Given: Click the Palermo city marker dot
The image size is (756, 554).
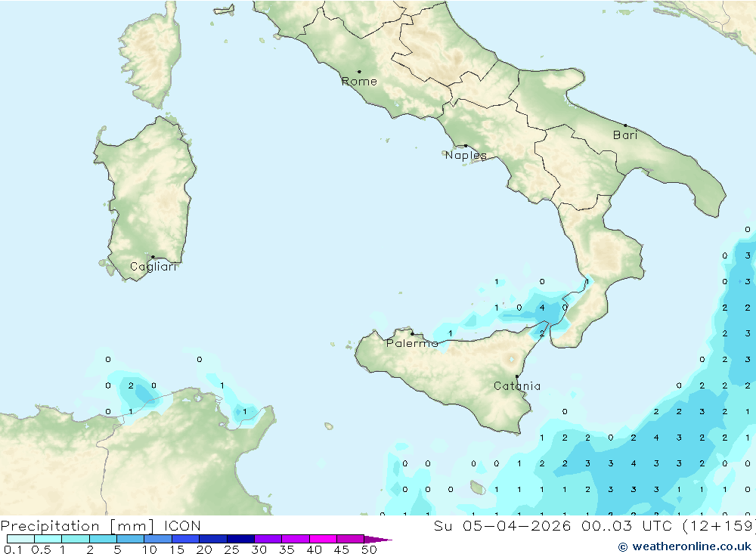Looking at the screenshot, I should click(x=412, y=333).
